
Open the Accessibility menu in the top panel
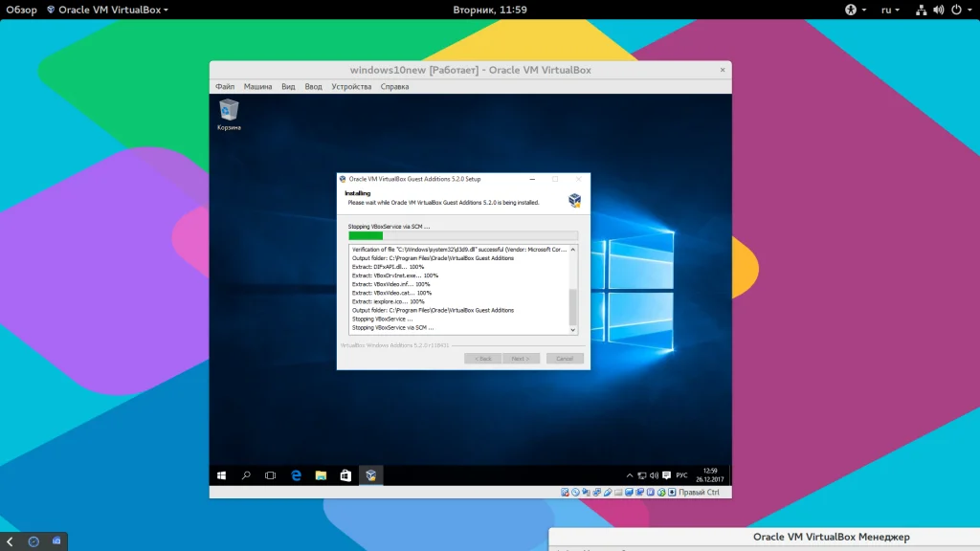[x=851, y=10]
